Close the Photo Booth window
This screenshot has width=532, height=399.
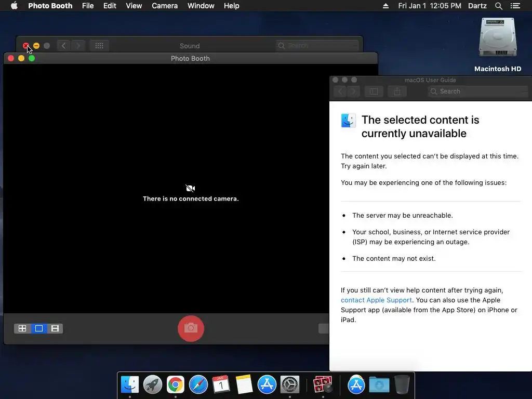[11, 58]
